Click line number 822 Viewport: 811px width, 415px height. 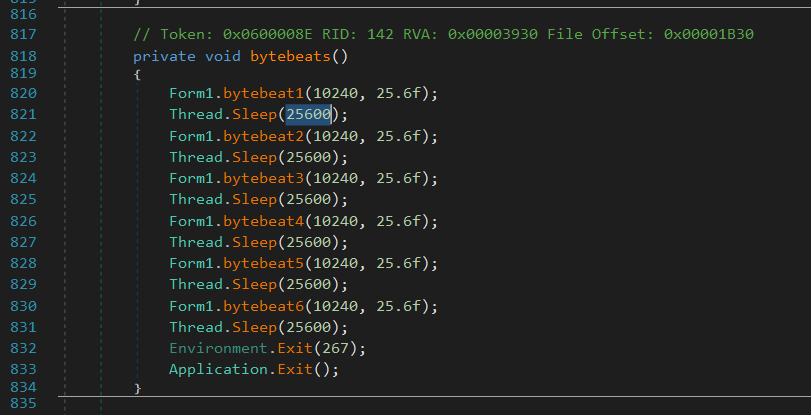click(x=23, y=137)
